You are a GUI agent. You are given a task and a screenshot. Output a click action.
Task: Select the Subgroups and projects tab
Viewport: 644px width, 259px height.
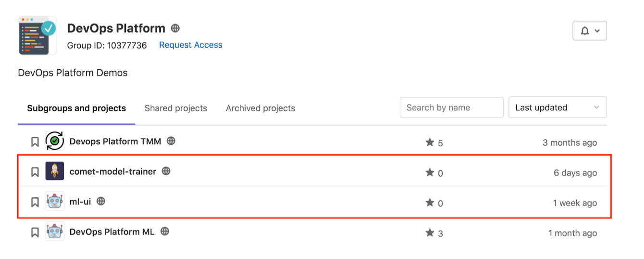pos(76,108)
